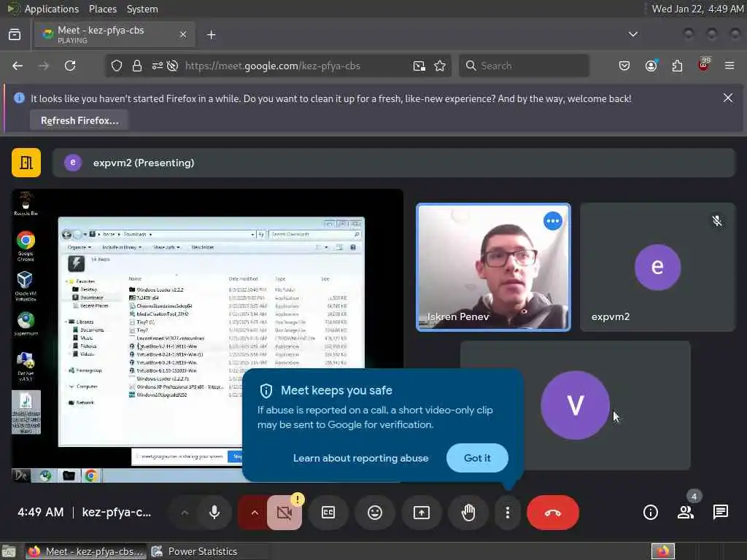Click the site security padlock icon
Screen dimensions: 747x560
pyautogui.click(x=137, y=66)
